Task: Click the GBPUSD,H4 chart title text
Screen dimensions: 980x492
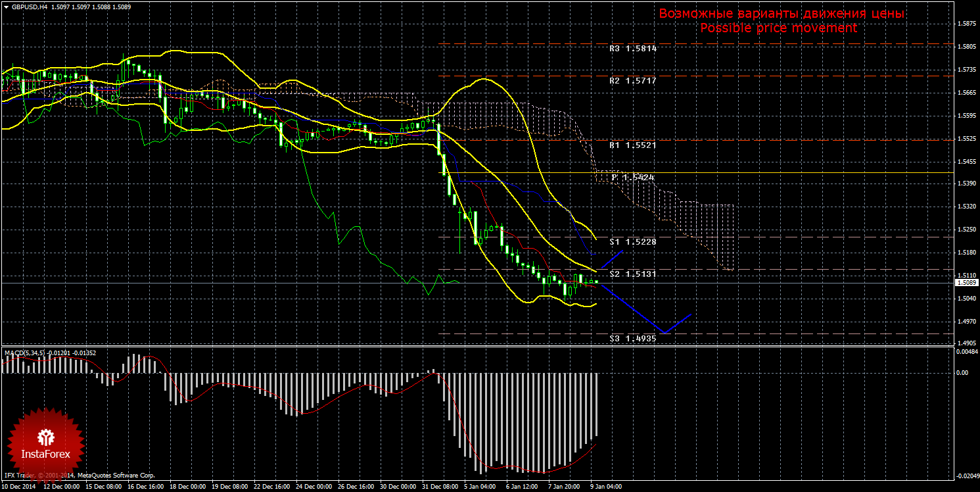Action: coord(30,7)
